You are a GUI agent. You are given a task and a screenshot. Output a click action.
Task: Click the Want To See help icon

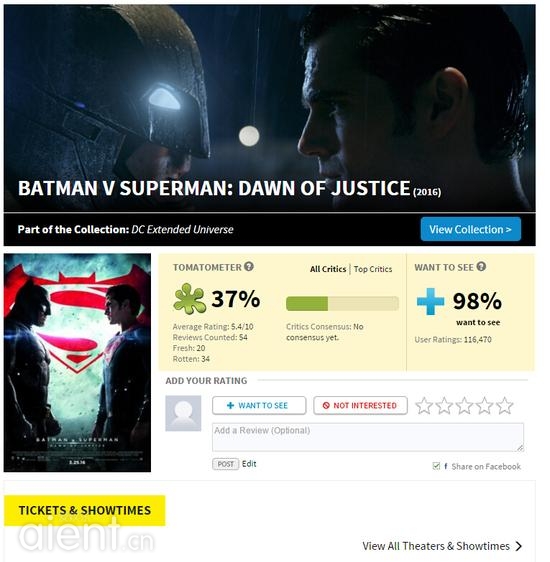(x=481, y=266)
